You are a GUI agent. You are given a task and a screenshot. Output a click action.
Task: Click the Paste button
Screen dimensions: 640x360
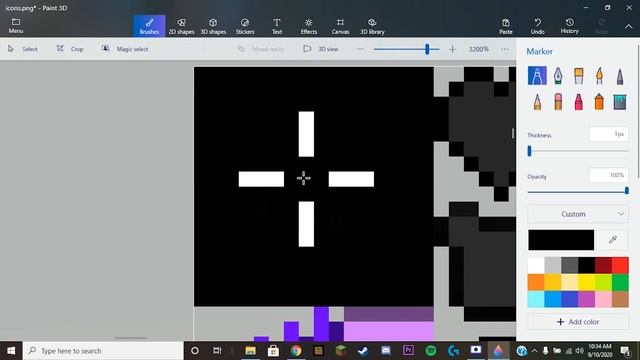(506, 26)
